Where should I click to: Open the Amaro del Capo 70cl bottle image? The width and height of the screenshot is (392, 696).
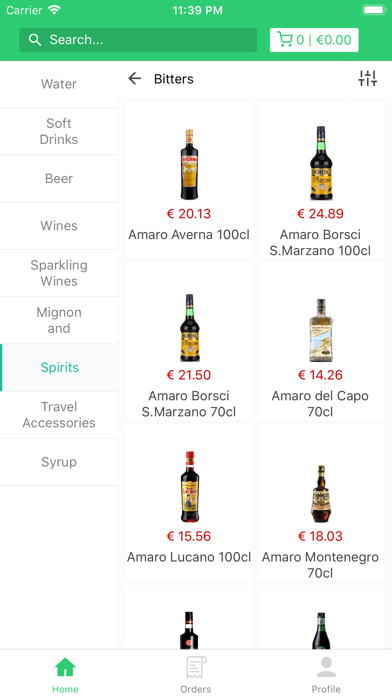[321, 330]
